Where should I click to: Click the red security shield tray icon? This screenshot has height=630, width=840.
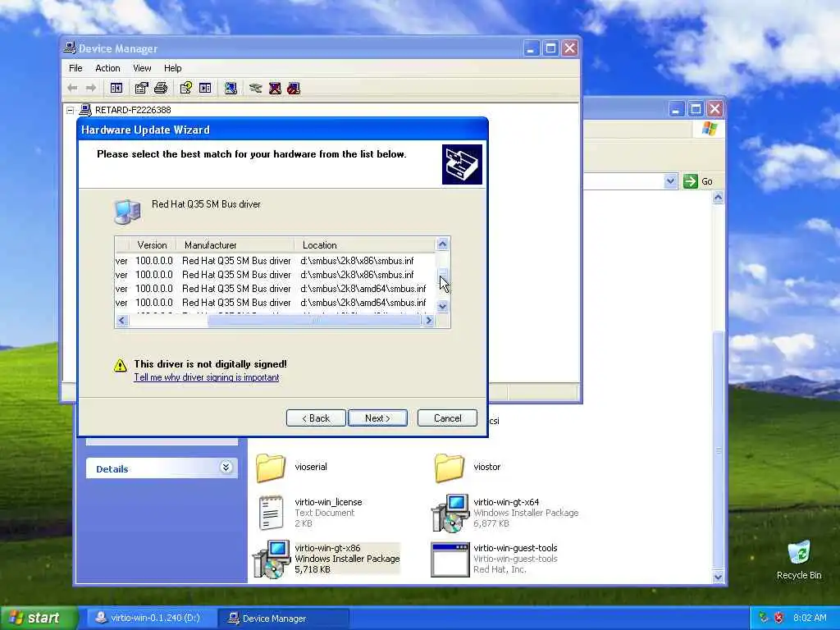(778, 618)
